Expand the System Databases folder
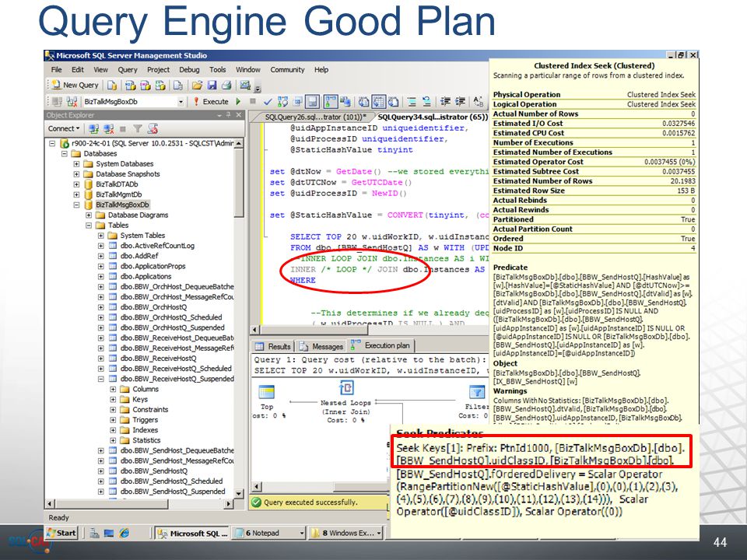 [76, 164]
